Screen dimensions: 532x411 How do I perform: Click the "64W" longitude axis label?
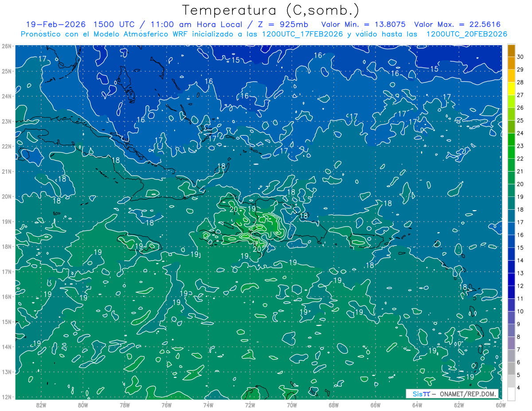tap(417, 404)
